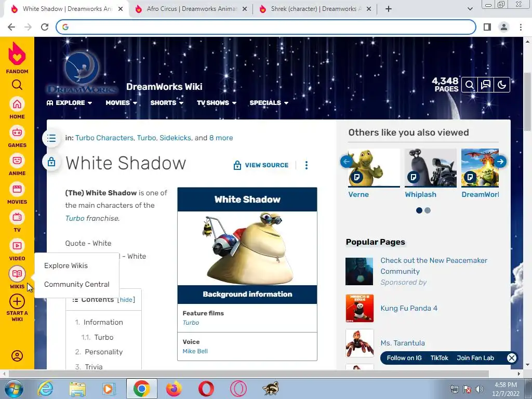
Task: Open the Verne thumbnail
Action: click(x=374, y=168)
